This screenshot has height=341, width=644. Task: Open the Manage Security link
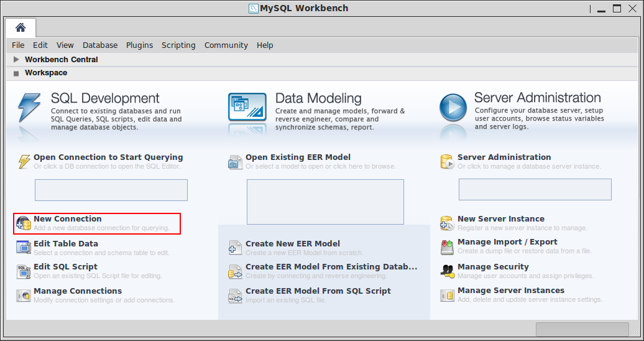(x=494, y=266)
